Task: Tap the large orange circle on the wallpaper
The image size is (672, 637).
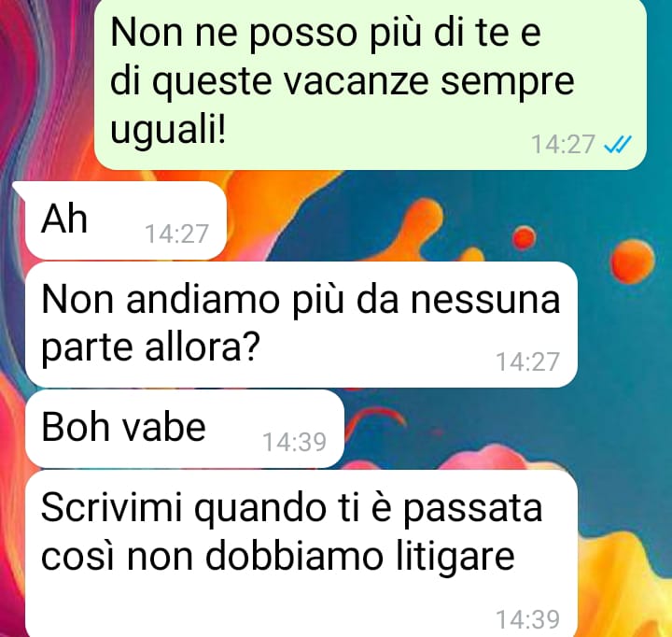Action: (632, 261)
